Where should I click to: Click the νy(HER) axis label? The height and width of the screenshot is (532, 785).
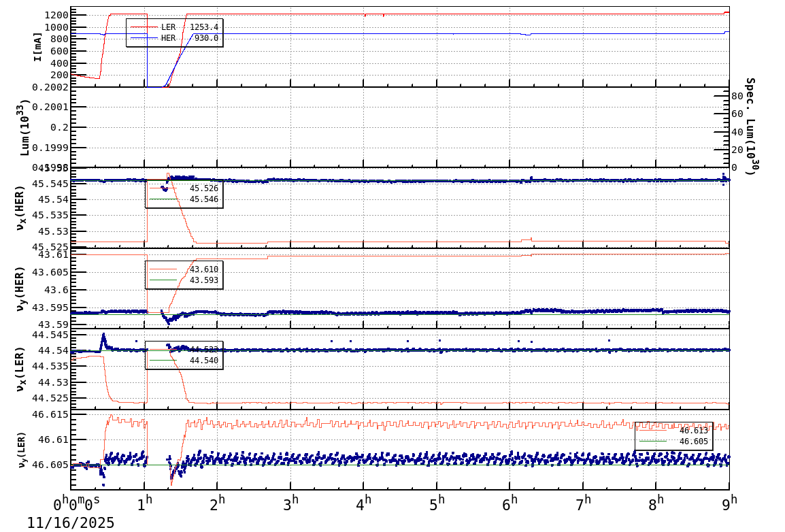(20, 288)
